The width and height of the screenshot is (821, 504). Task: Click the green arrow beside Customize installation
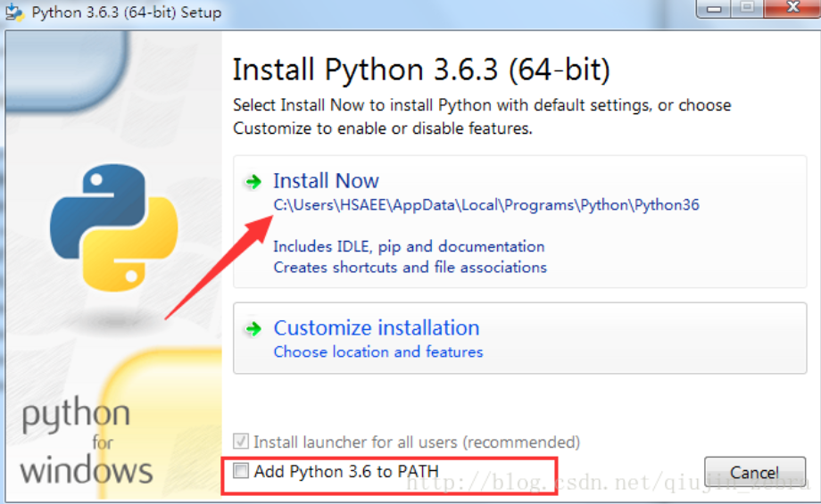tap(254, 329)
